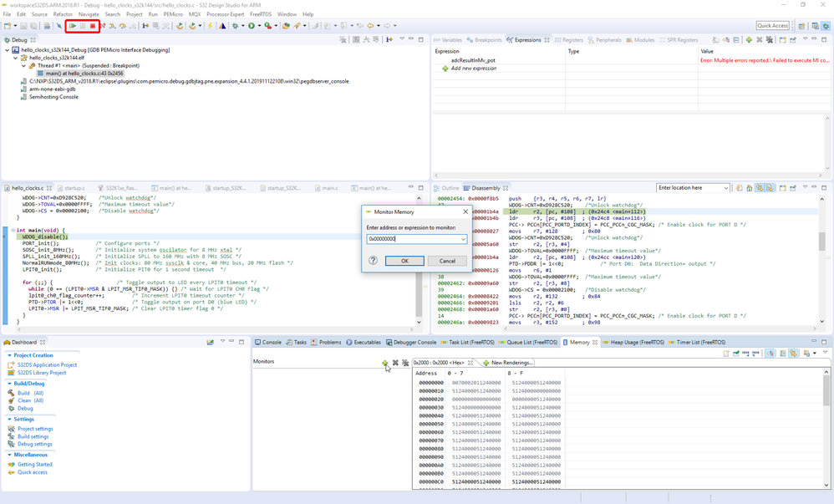Image resolution: width=834 pixels, height=504 pixels.
Task: Click the add memory monitor plus icon
Action: pos(385,363)
